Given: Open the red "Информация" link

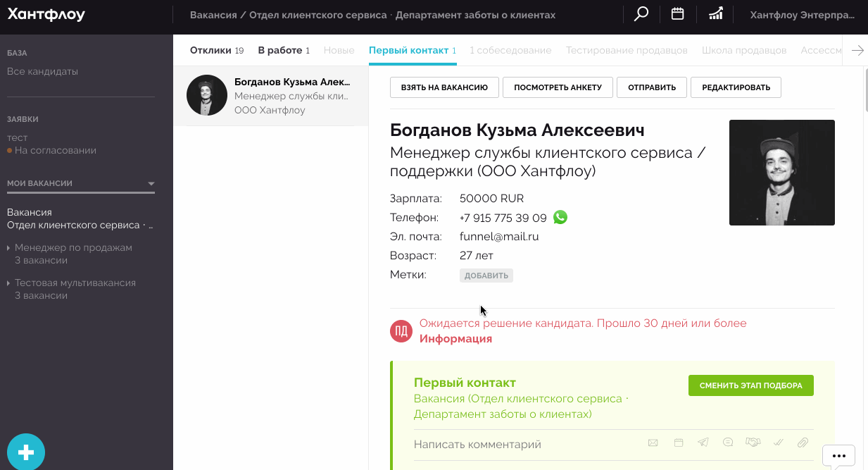Looking at the screenshot, I should point(455,339).
